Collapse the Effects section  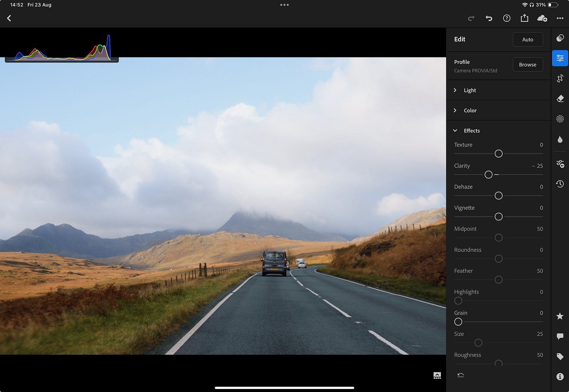click(498, 131)
